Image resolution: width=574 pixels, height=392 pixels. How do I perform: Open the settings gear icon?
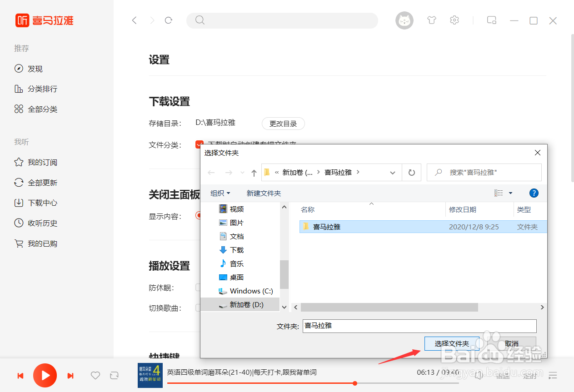click(454, 20)
